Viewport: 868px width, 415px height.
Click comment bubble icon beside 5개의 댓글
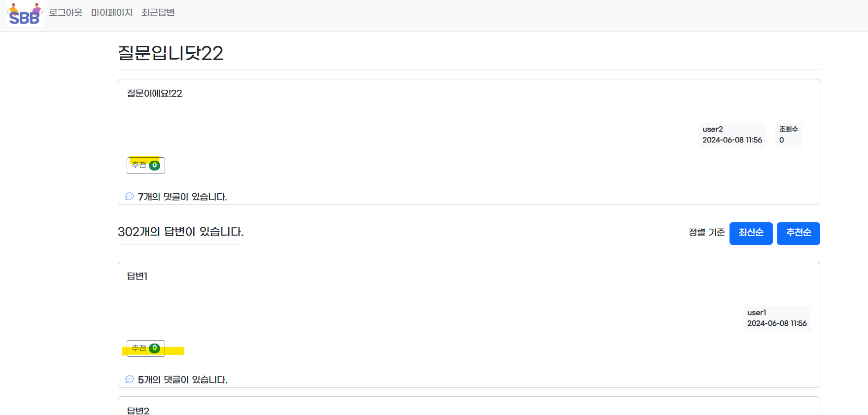130,379
